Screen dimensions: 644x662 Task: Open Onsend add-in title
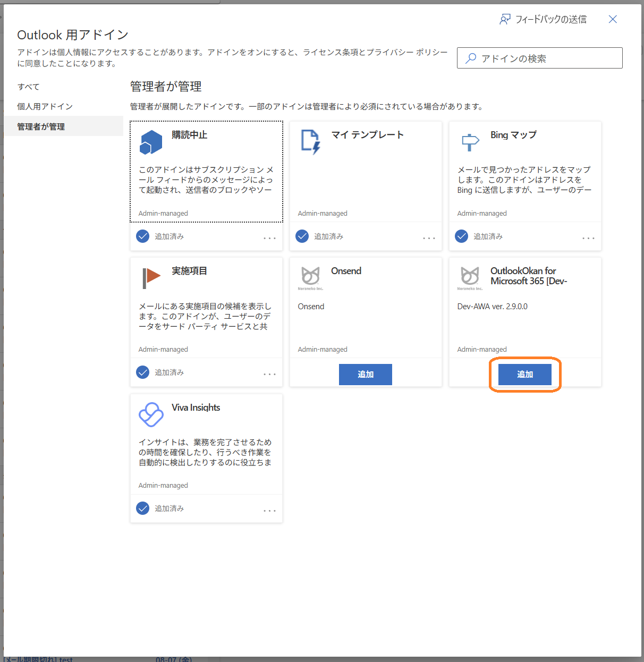(x=346, y=271)
